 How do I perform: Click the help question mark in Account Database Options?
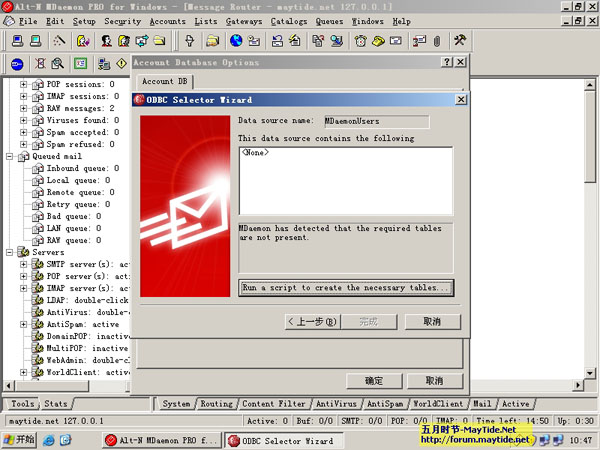446,62
